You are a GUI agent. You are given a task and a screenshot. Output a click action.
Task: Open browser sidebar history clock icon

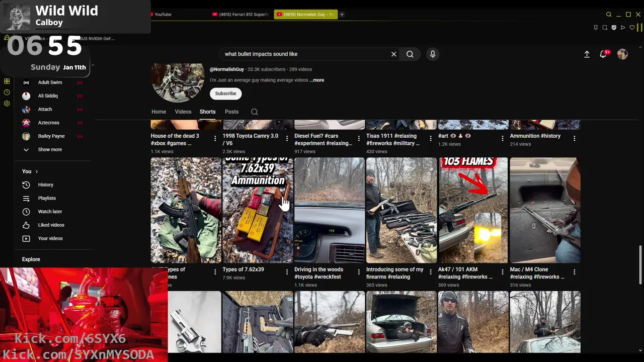[7, 92]
